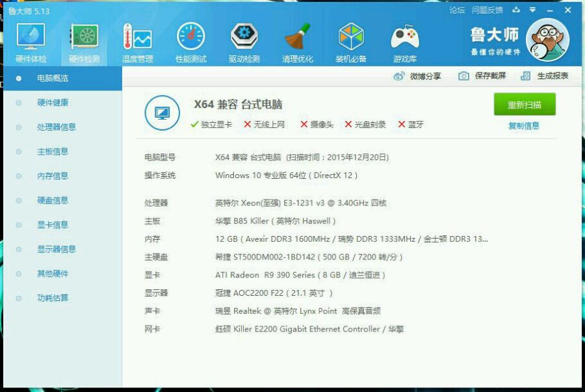Open 游戏库 game controller icon
This screenshot has width=585, height=392.
[405, 42]
